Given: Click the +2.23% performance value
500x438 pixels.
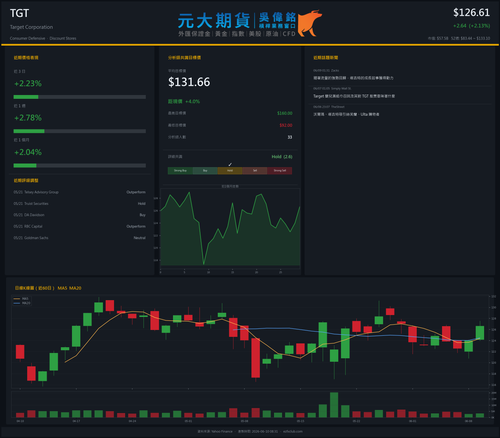Looking at the screenshot, I should 28,83.
